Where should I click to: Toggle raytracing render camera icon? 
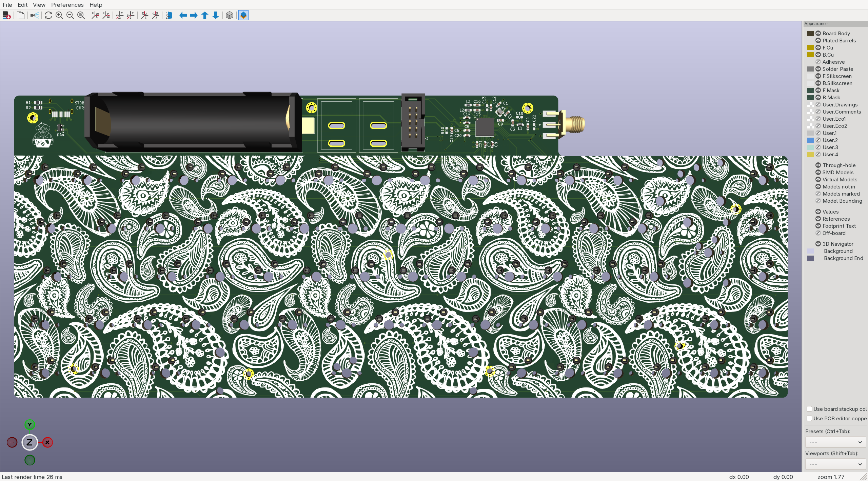point(35,15)
